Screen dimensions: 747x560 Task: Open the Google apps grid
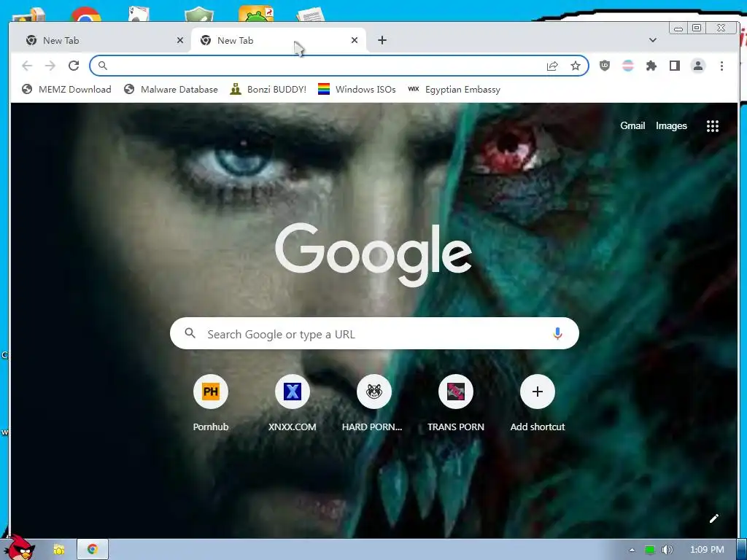712,126
